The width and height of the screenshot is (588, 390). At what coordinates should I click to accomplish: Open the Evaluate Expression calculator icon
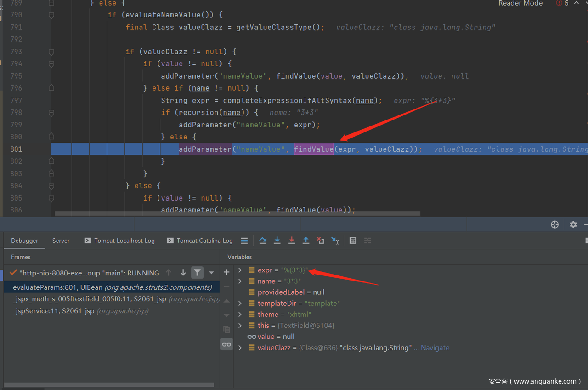coord(353,241)
